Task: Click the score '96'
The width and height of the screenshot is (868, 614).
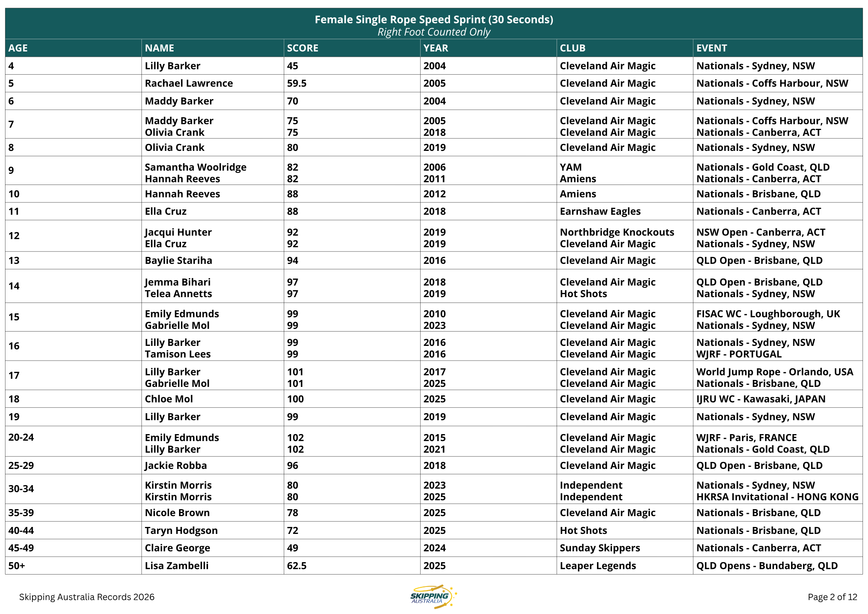Action: coord(292,465)
